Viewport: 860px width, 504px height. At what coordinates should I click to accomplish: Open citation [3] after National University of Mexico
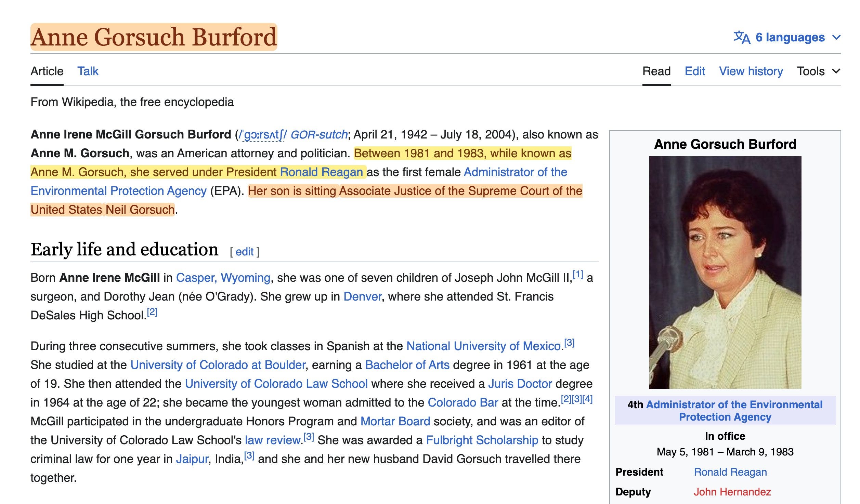point(569,343)
